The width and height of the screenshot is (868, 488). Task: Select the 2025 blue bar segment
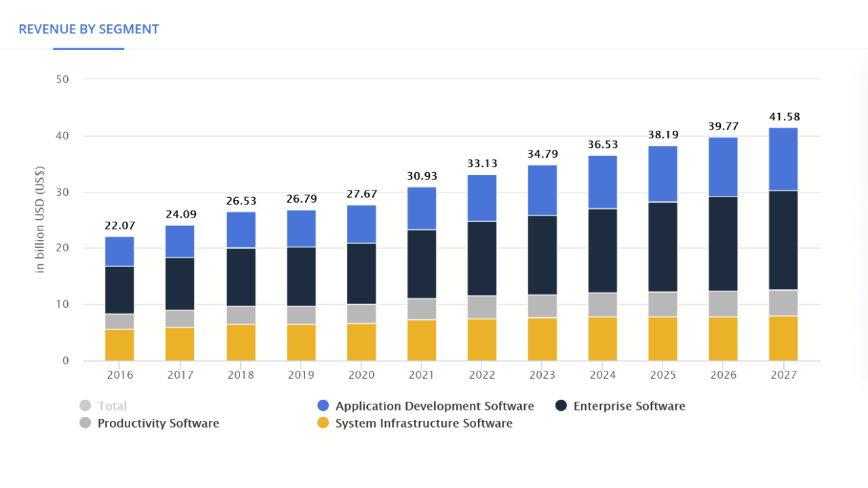(x=663, y=174)
